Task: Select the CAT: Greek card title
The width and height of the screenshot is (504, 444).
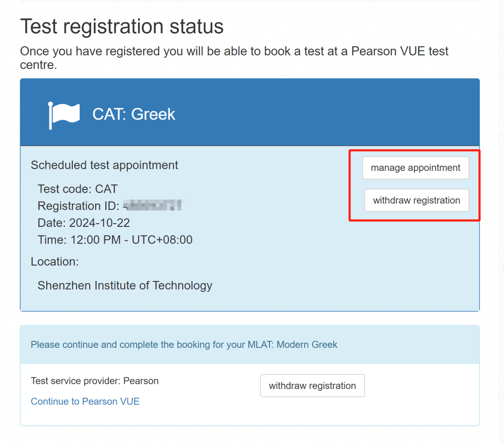Action: coord(134,114)
